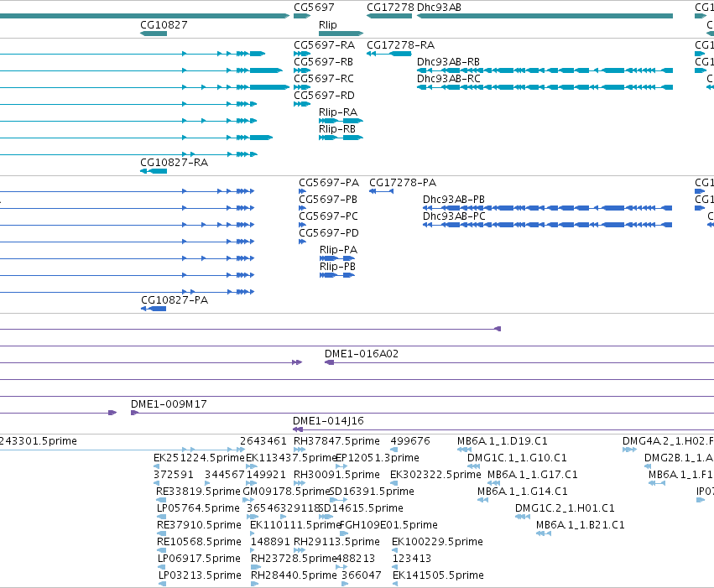
Task: Select EST RE37910.5prime
Action: point(199,525)
